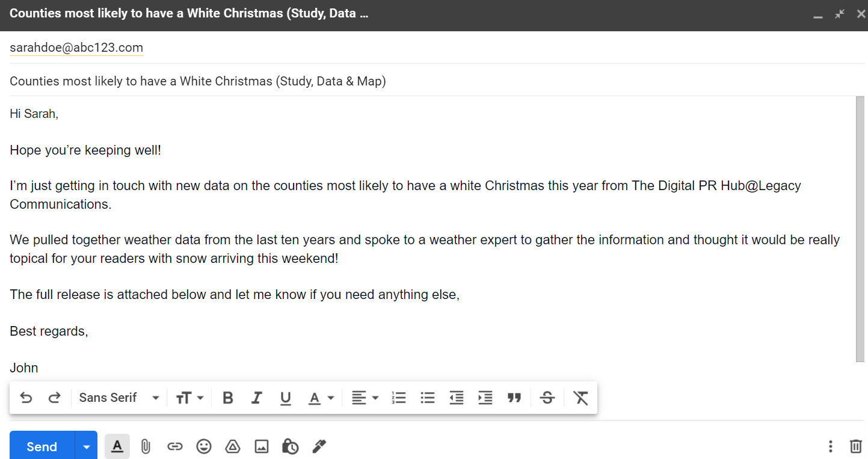
Task: Open the Sans Serif font dropdown
Action: pos(119,398)
